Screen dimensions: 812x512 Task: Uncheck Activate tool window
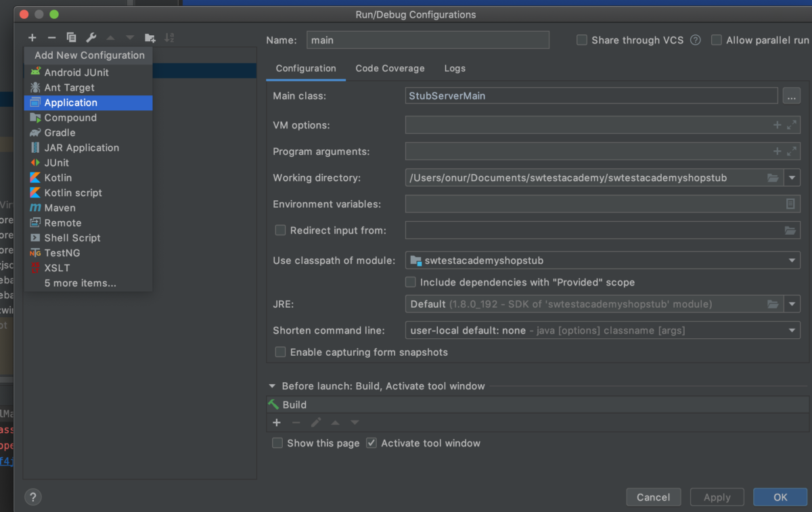(x=371, y=443)
